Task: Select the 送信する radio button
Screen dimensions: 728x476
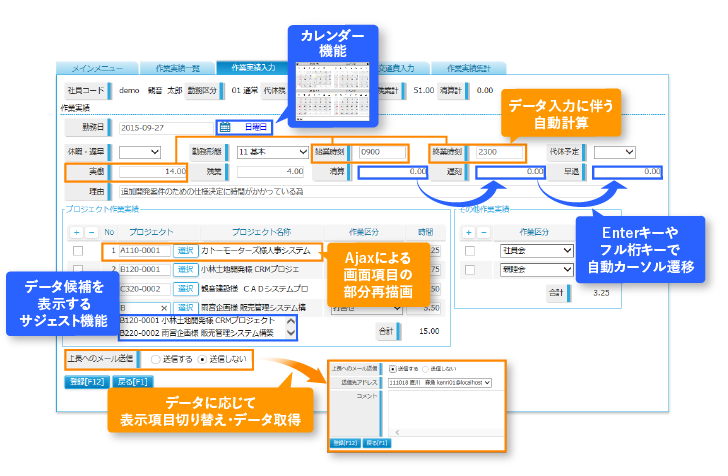Action: 154,358
